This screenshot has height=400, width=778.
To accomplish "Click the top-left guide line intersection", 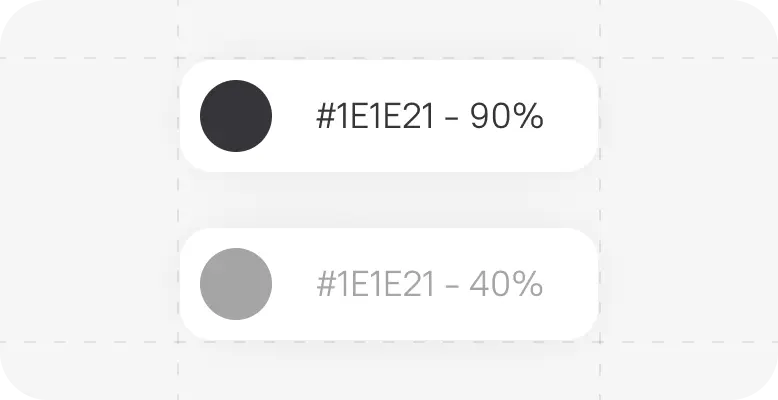I will click(178, 58).
